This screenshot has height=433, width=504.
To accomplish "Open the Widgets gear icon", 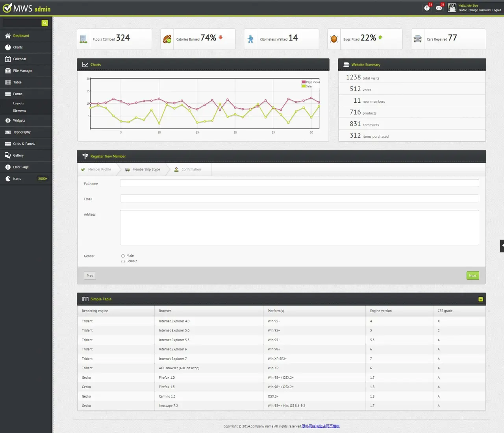I will point(8,120).
